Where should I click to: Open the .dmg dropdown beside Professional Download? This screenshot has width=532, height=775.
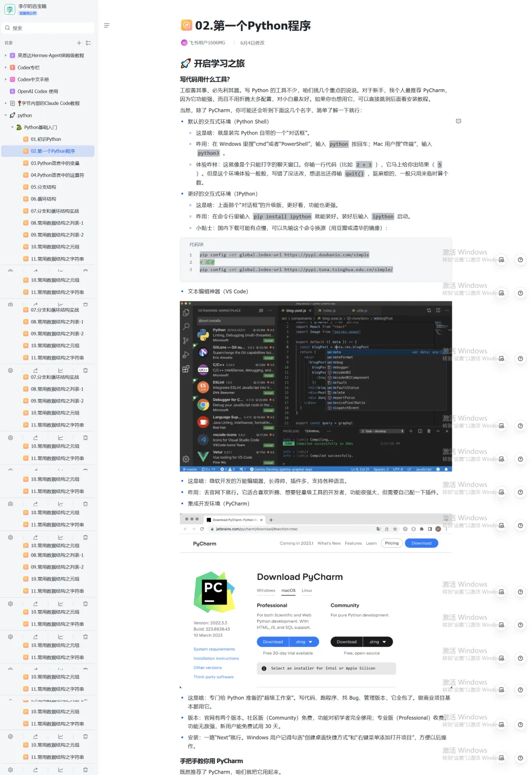[x=304, y=642]
